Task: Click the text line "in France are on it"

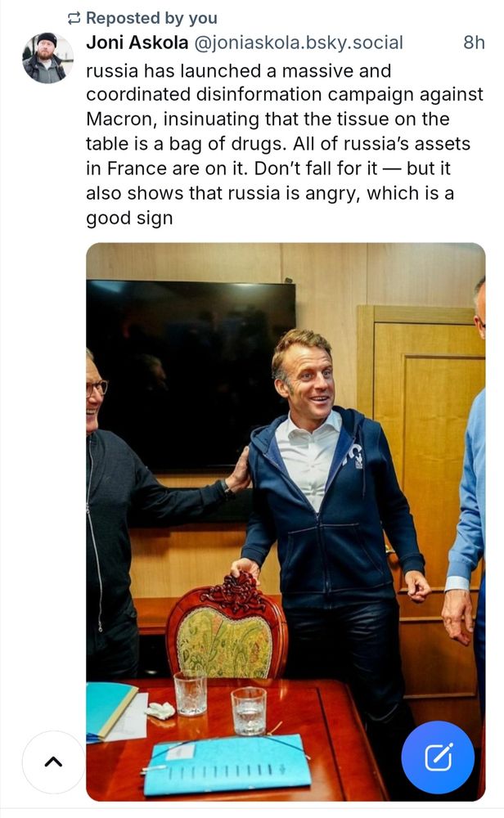Action: tap(169, 169)
